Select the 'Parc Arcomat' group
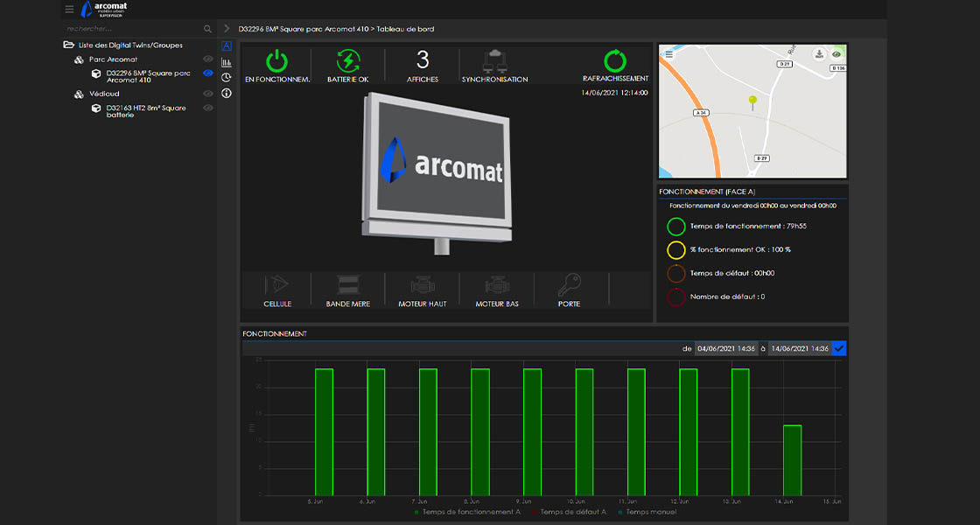980x525 pixels. click(x=113, y=59)
